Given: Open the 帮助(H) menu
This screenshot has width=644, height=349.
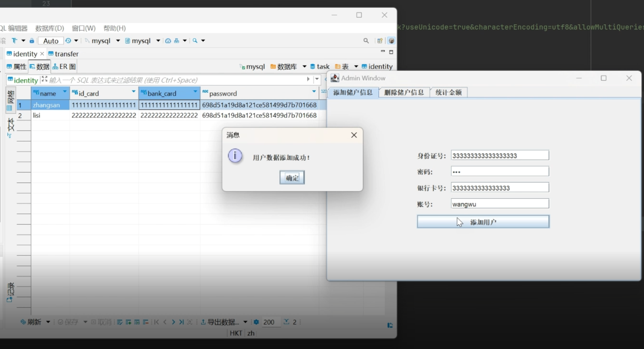Looking at the screenshot, I should point(114,28).
